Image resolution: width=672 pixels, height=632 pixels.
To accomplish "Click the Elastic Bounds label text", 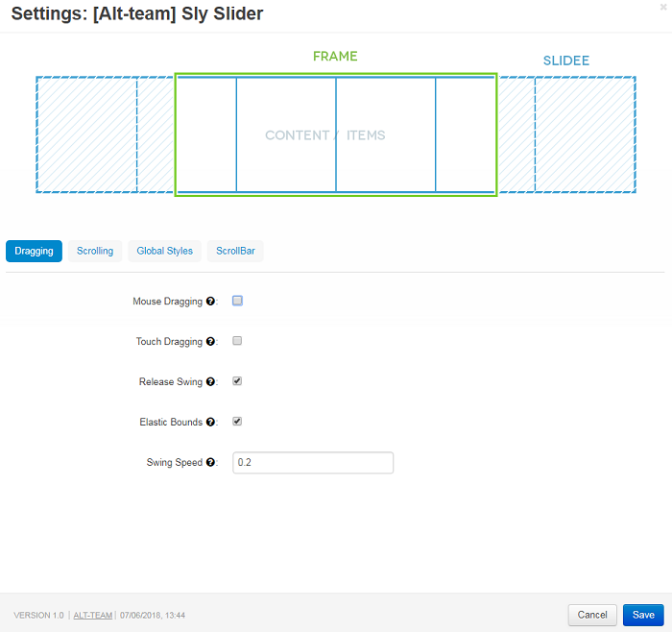I will [171, 422].
